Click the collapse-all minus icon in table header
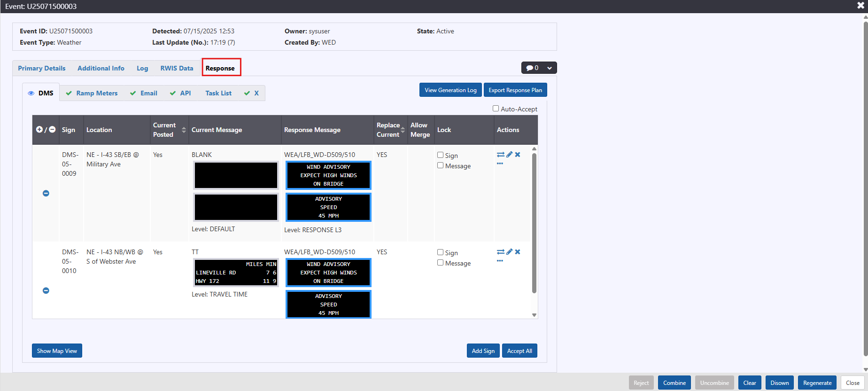868x391 pixels. point(52,130)
